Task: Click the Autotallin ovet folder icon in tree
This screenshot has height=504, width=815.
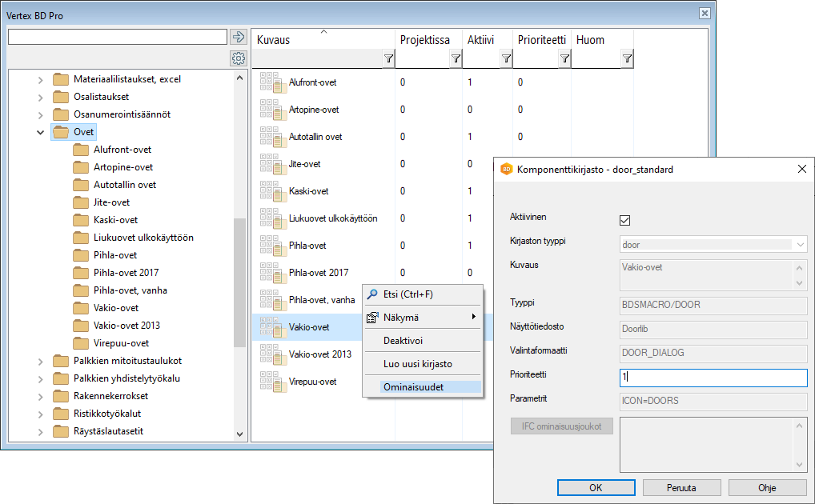Action: pyautogui.click(x=80, y=185)
